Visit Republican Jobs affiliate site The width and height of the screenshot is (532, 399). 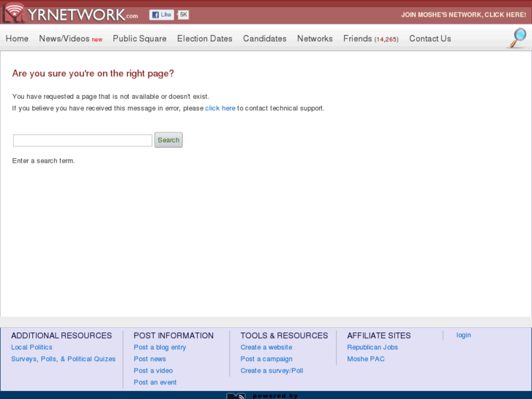372,347
